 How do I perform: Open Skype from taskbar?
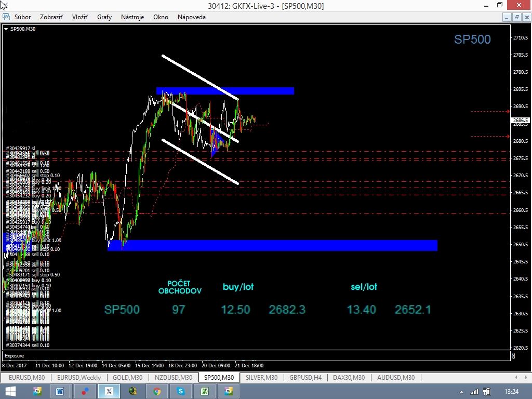[x=180, y=392]
